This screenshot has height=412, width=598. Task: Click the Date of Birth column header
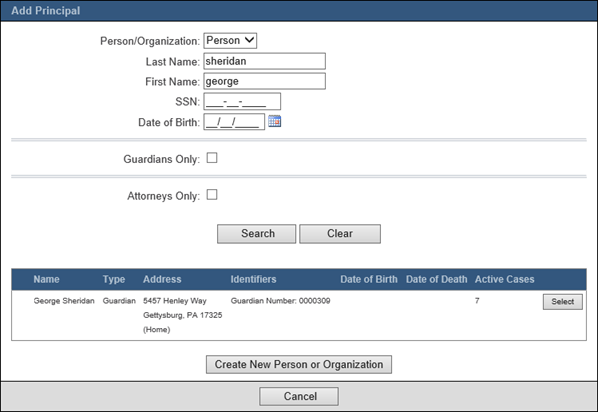click(x=369, y=279)
